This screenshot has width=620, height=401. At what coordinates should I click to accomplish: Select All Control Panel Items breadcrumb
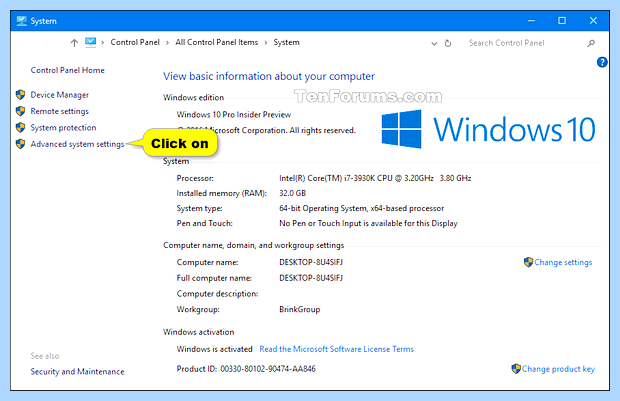coord(217,42)
